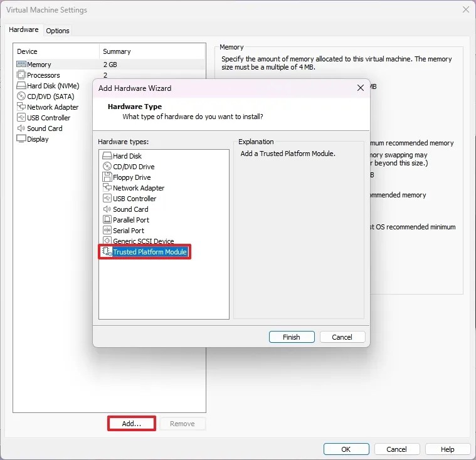Viewport: 476px width, 460px height.
Task: Choose the USB Controller icon in wizard list
Action: pyautogui.click(x=107, y=199)
